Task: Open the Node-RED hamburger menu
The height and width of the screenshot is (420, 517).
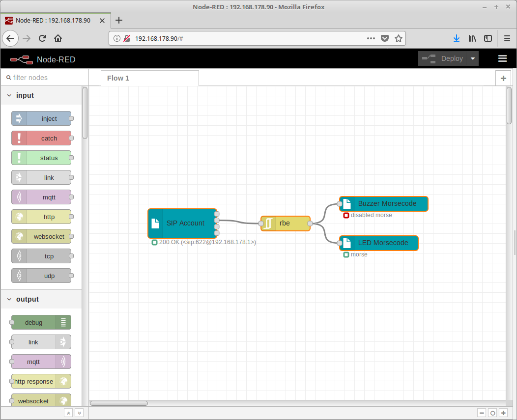Action: tap(502, 58)
